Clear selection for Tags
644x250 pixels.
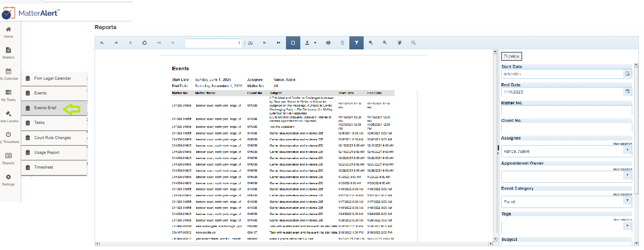[622, 220]
